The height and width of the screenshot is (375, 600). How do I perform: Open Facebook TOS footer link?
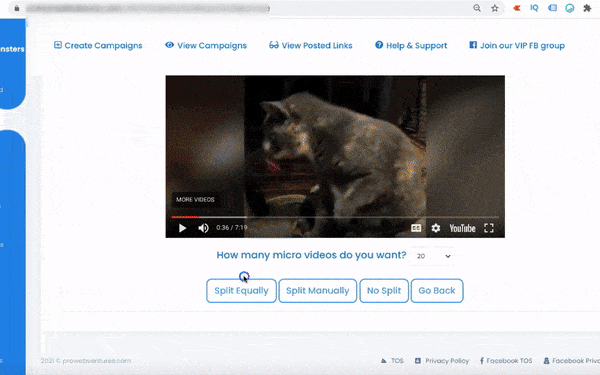click(x=506, y=361)
